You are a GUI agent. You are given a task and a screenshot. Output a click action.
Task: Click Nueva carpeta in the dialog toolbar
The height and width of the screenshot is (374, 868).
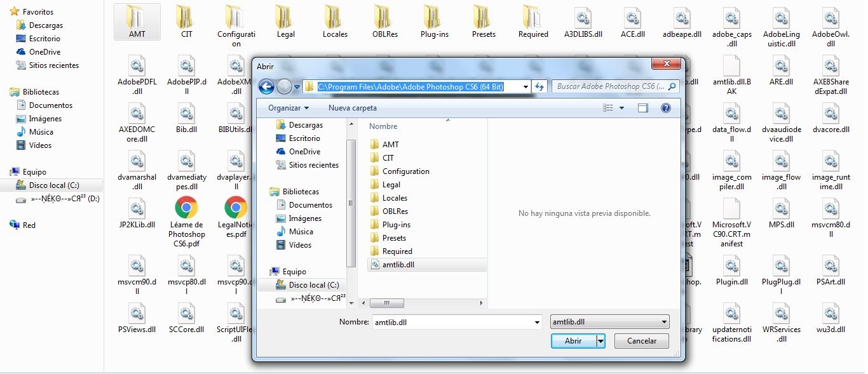[x=353, y=108]
